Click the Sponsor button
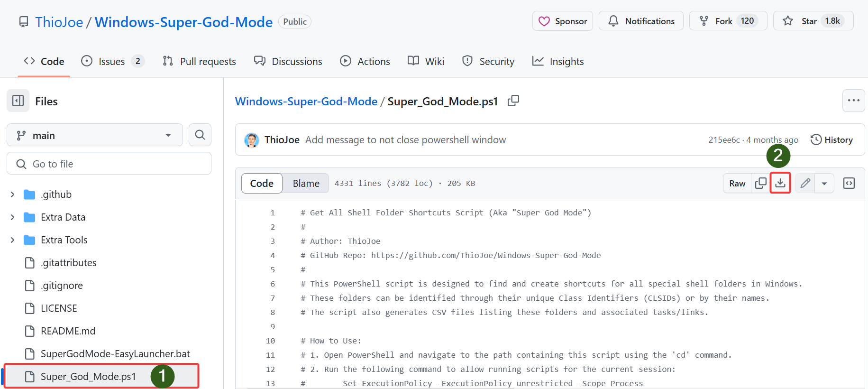The height and width of the screenshot is (389, 868). pyautogui.click(x=563, y=21)
